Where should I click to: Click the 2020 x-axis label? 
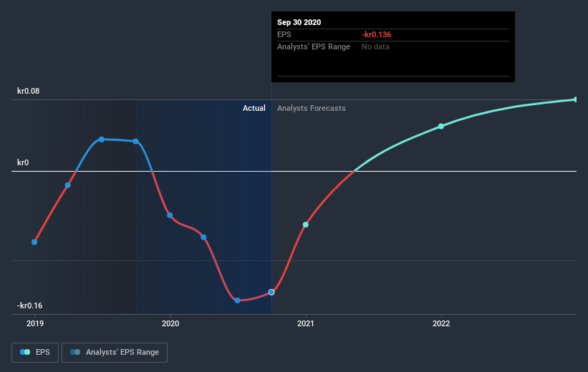point(170,323)
